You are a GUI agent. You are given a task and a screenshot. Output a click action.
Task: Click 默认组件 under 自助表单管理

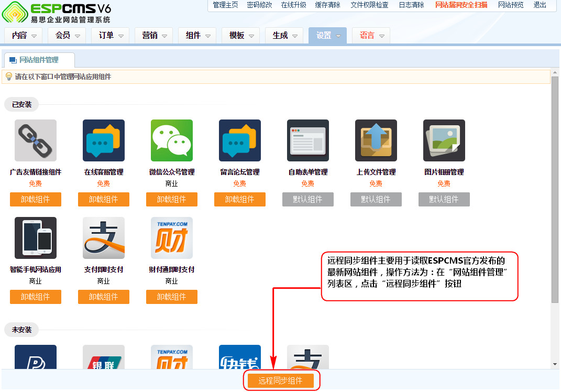307,199
